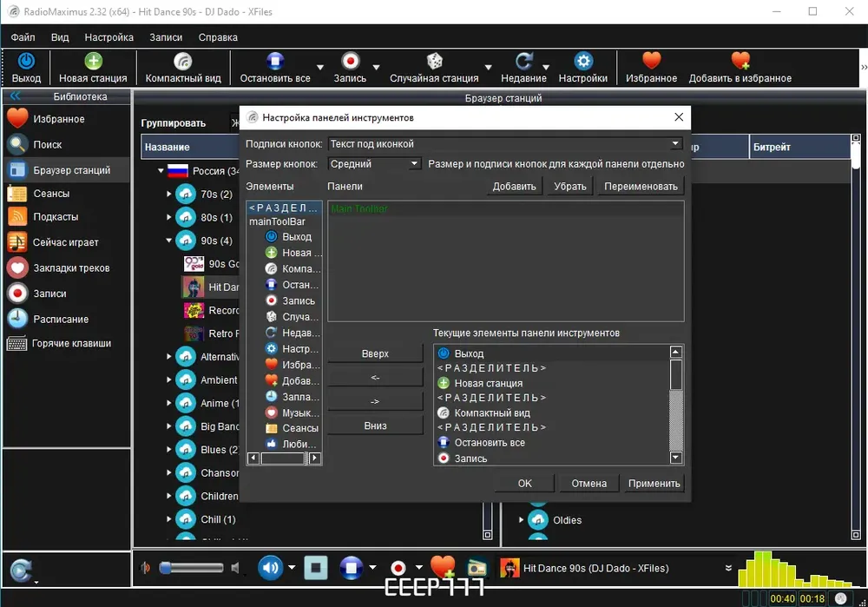Viewport: 868px width, 607px height.
Task: Open Настройки gear icon in toolbar
Action: 583,61
